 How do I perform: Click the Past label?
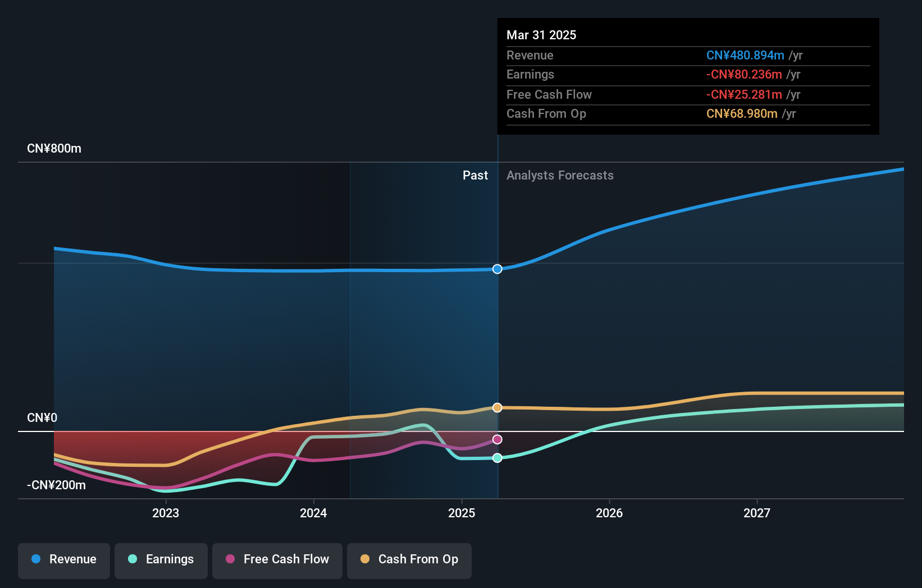click(475, 176)
